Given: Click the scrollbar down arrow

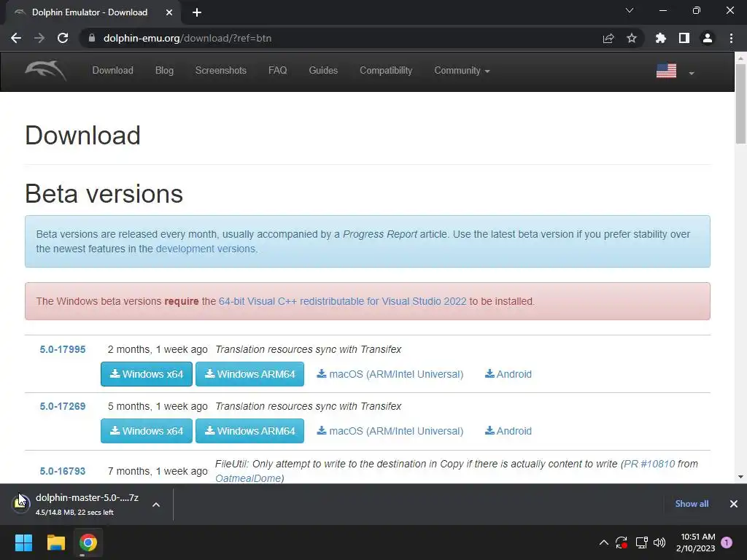Looking at the screenshot, I should click(x=740, y=477).
